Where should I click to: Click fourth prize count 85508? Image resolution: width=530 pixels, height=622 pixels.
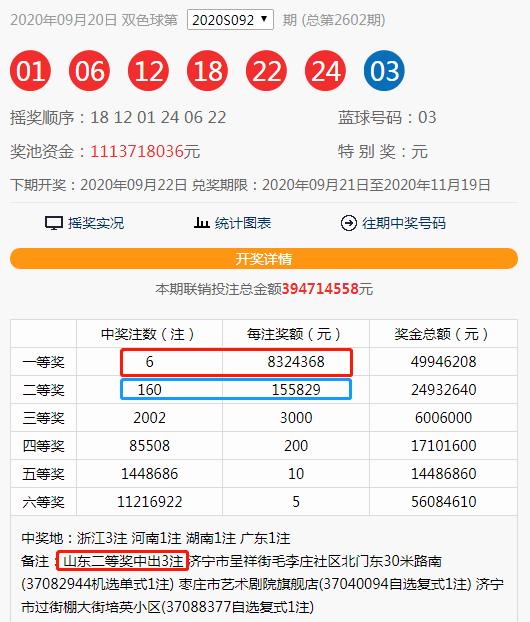click(x=149, y=446)
